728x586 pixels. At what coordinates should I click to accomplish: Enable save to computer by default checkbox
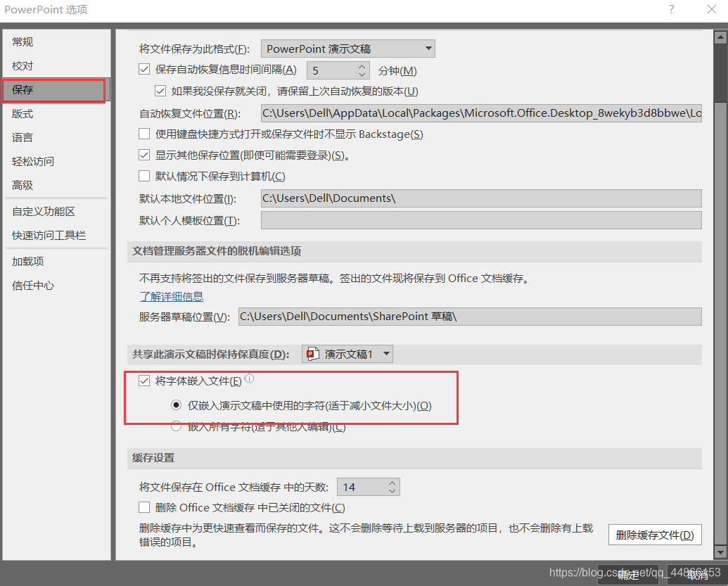pyautogui.click(x=144, y=176)
